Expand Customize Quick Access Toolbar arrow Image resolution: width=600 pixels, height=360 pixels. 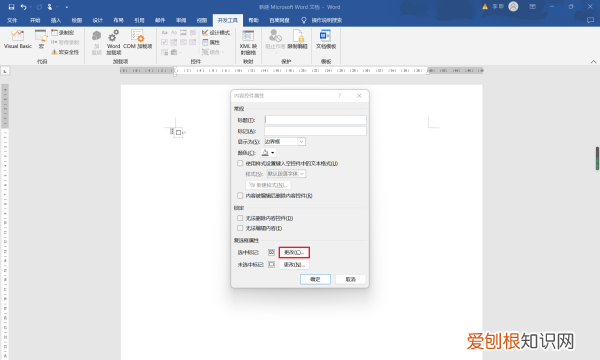coord(67,7)
